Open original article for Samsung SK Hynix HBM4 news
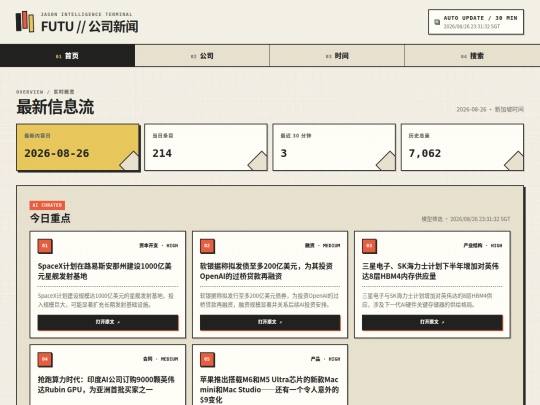 [432, 322]
